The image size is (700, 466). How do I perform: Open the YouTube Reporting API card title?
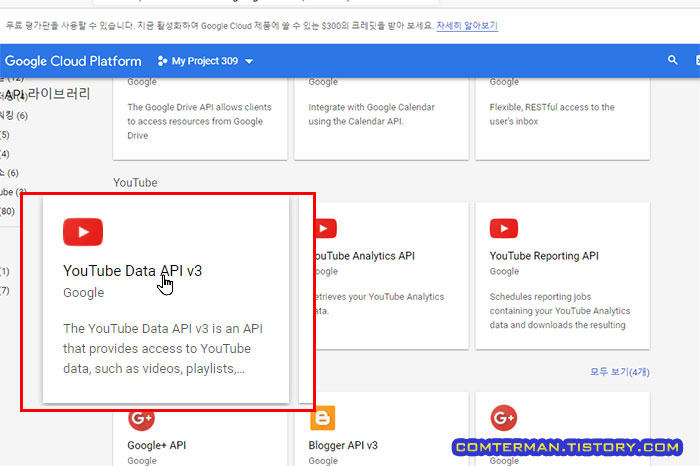click(544, 256)
